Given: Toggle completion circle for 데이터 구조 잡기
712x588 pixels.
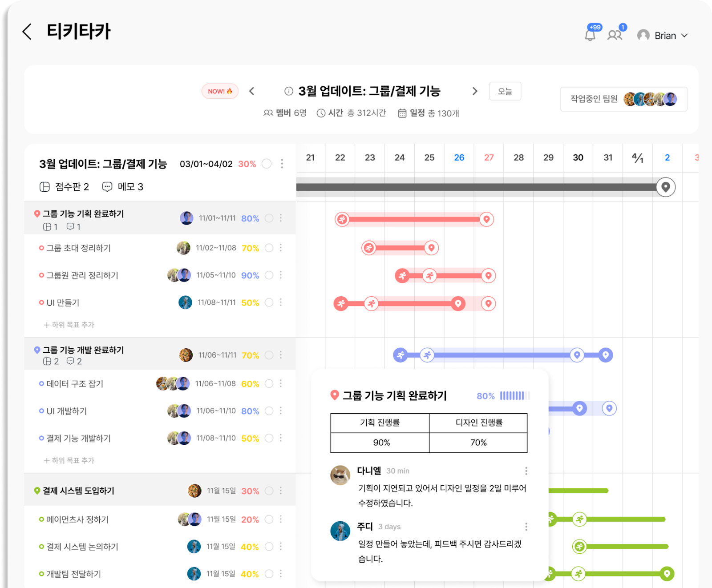Looking at the screenshot, I should click(x=269, y=383).
